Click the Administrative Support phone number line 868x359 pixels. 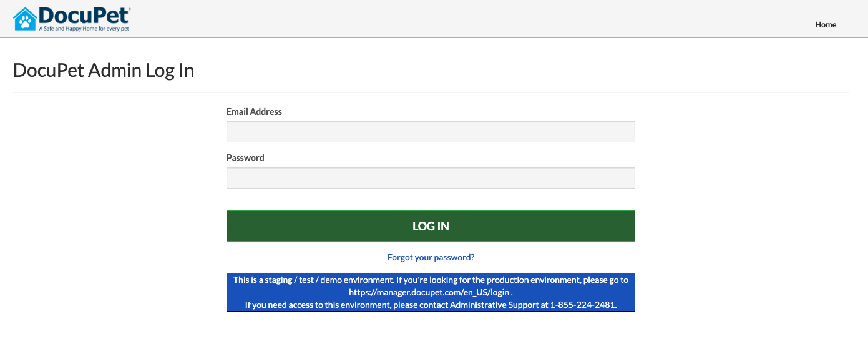click(x=431, y=305)
